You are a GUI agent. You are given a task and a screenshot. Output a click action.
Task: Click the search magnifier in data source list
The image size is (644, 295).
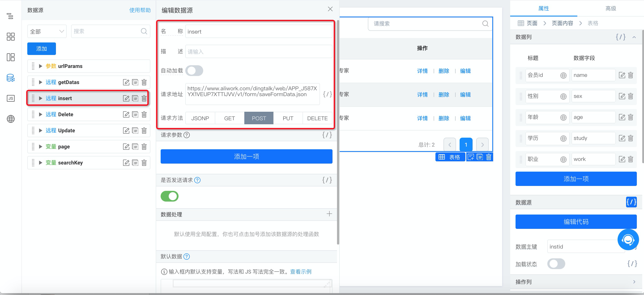tap(144, 31)
